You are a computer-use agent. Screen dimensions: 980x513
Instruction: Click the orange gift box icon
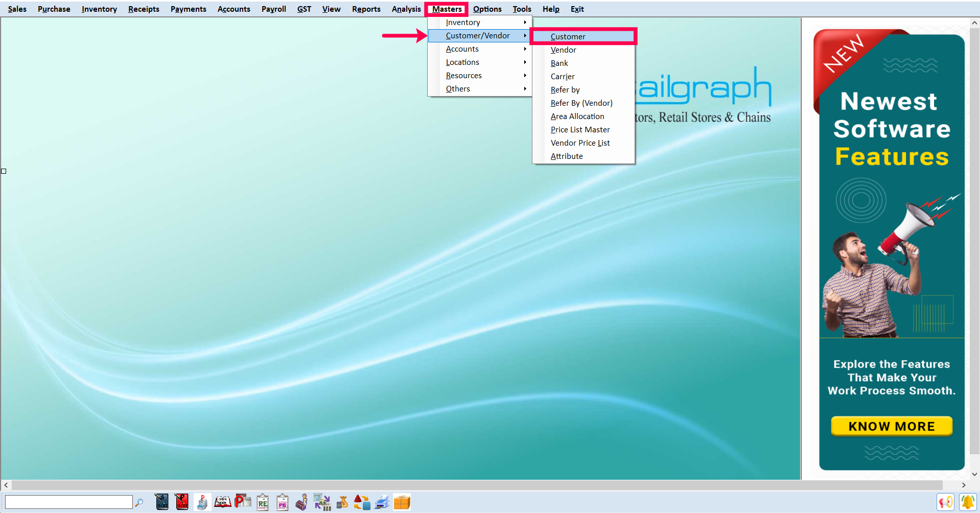402,502
